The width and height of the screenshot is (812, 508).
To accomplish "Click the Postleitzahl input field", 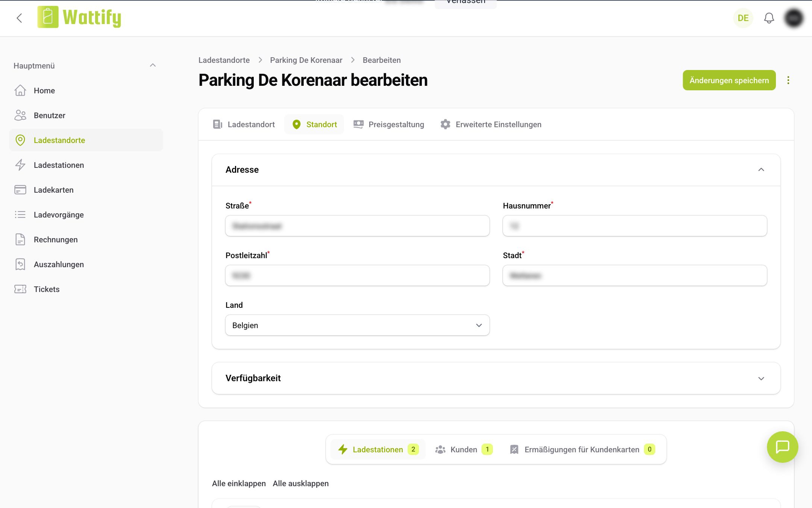I will (x=357, y=275).
